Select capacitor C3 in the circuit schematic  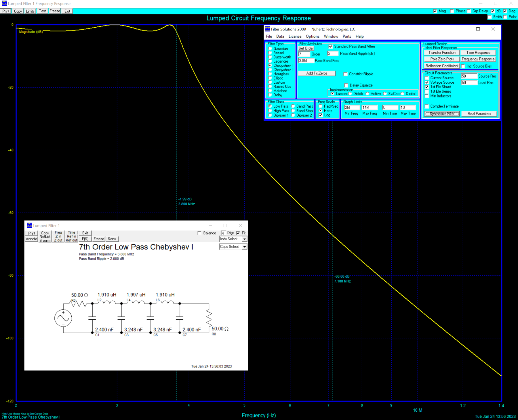tap(121, 318)
